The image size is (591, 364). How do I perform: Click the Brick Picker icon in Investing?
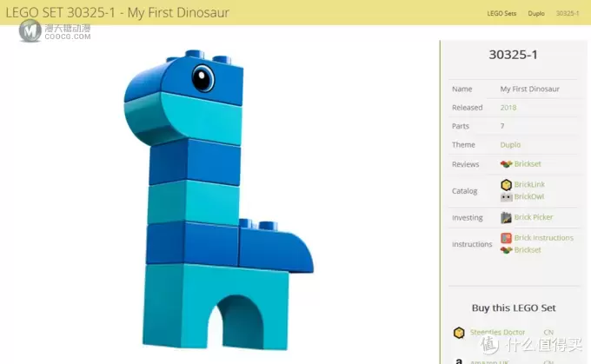pyautogui.click(x=506, y=217)
